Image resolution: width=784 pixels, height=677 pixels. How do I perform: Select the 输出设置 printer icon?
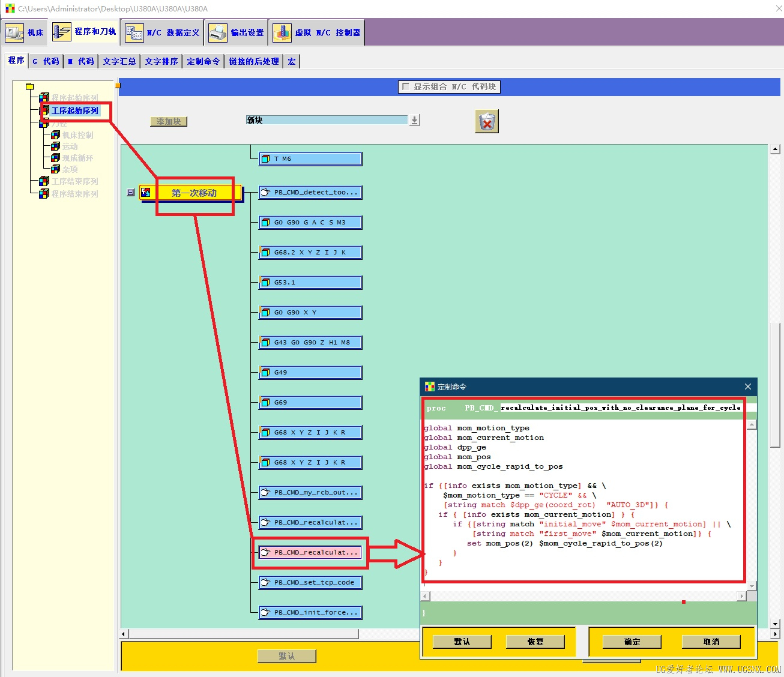pyautogui.click(x=217, y=32)
